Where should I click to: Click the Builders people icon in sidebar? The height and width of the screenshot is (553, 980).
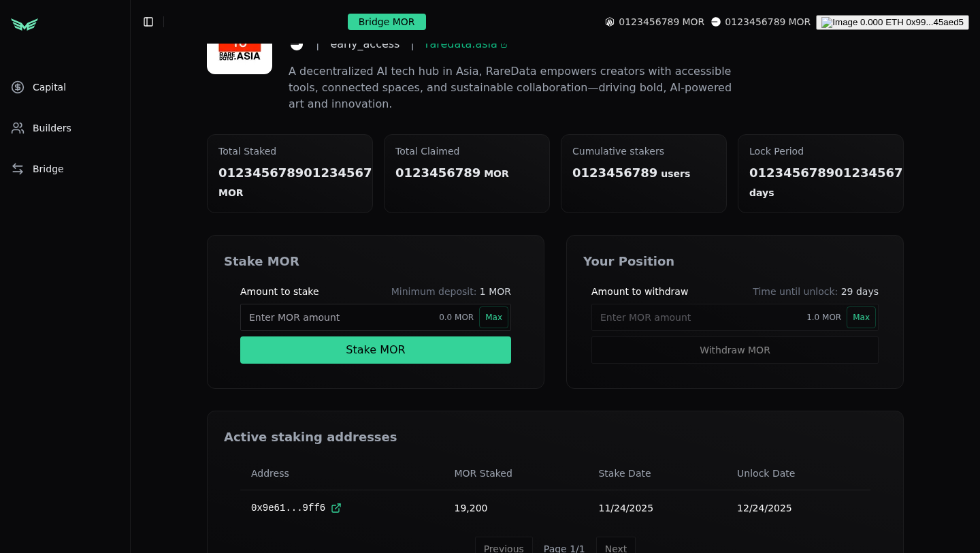(x=18, y=128)
